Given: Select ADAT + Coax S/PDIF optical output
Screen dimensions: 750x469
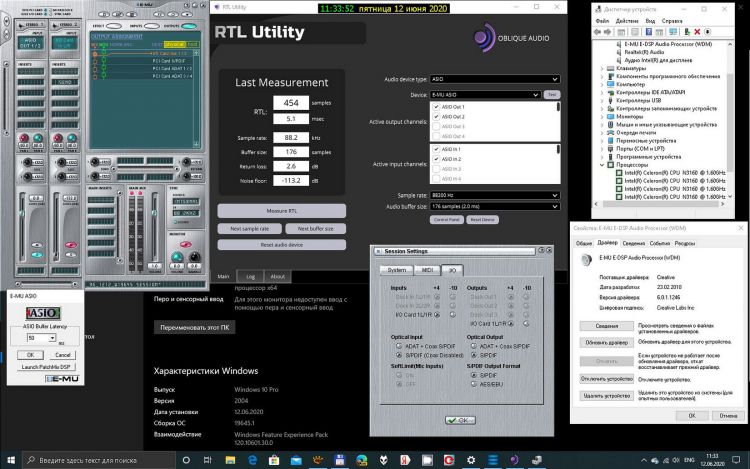Looking at the screenshot, I should click(474, 346).
